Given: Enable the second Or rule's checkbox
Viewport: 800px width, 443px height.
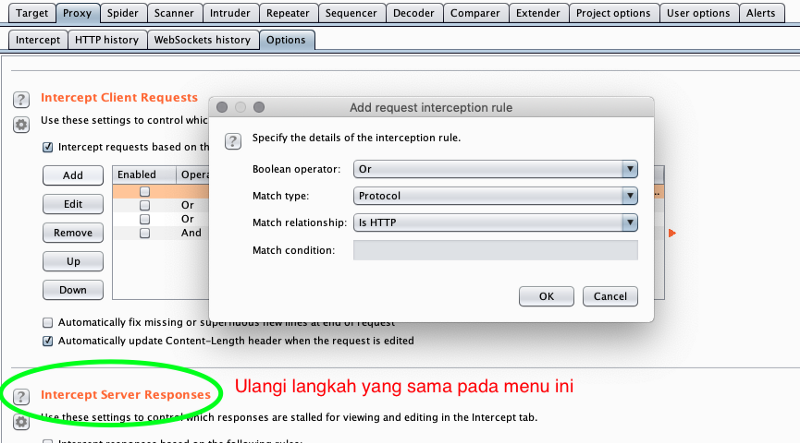Looking at the screenshot, I should [x=145, y=219].
